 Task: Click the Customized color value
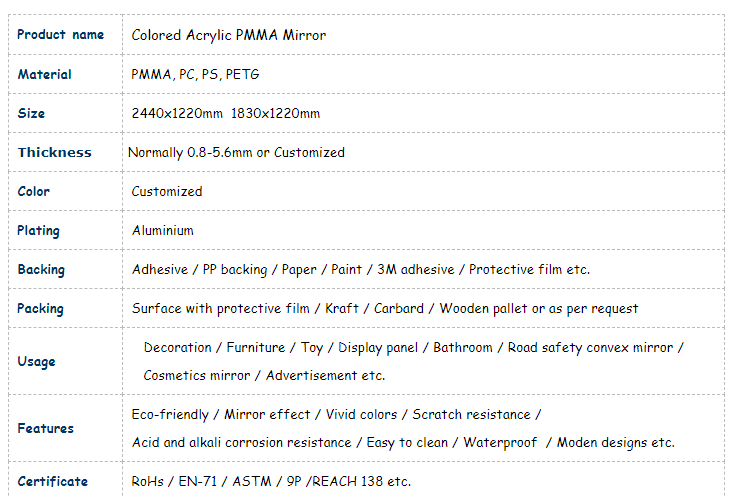pos(167,191)
